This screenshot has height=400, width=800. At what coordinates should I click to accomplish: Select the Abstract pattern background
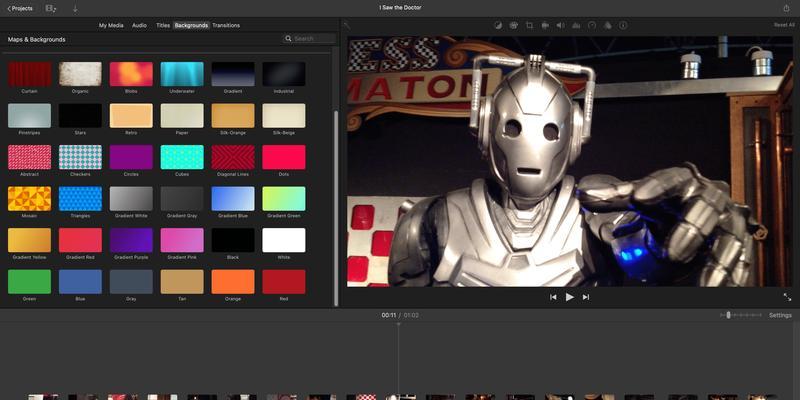[30, 157]
